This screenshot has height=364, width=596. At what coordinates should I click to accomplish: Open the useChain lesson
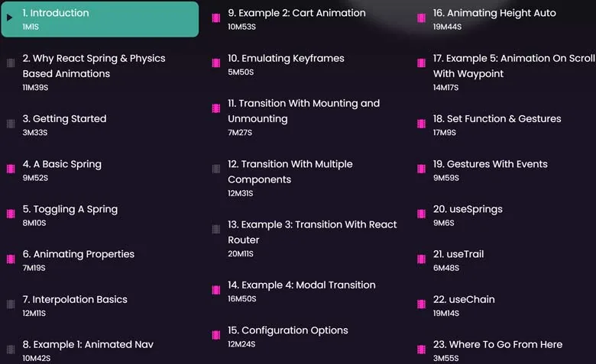(x=464, y=299)
